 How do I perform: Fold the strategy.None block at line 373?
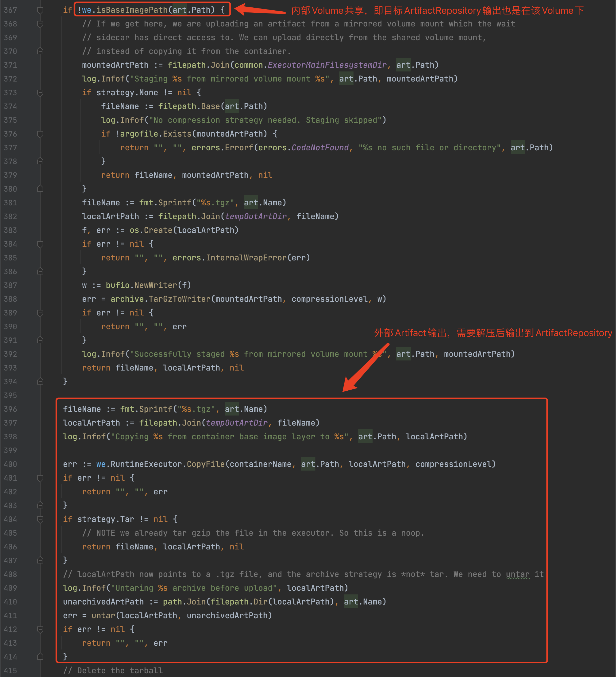[x=40, y=93]
